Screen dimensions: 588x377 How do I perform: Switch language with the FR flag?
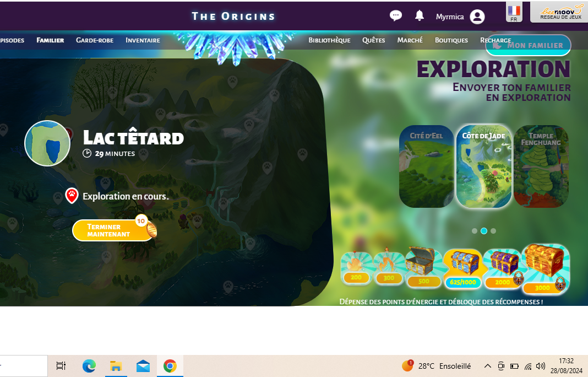tap(514, 12)
